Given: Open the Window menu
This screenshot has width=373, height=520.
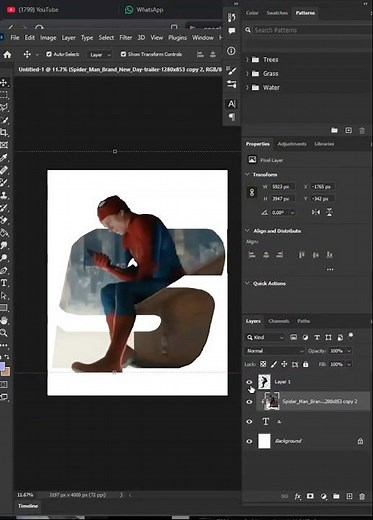Looking at the screenshot, I should pos(203,38).
